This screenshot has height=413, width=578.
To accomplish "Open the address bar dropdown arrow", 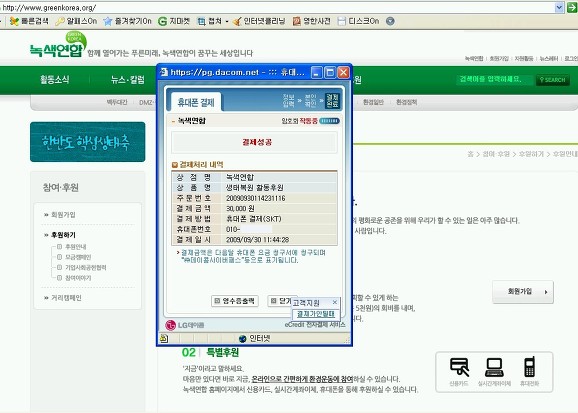I will (x=560, y=7).
